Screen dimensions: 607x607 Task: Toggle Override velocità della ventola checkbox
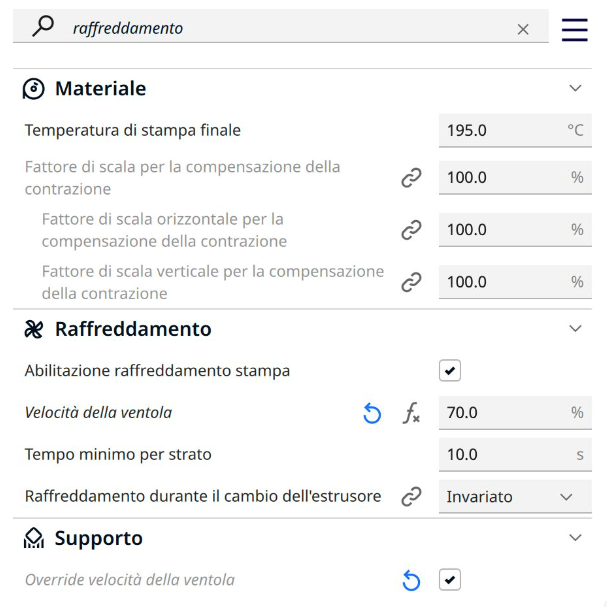pos(450,580)
